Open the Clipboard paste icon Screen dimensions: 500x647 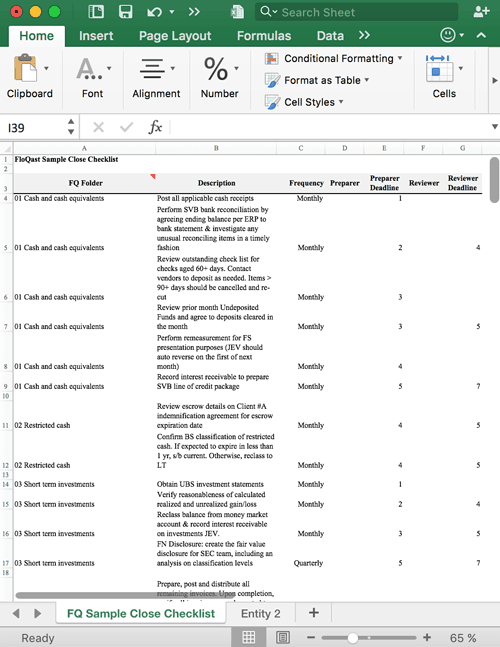25,68
